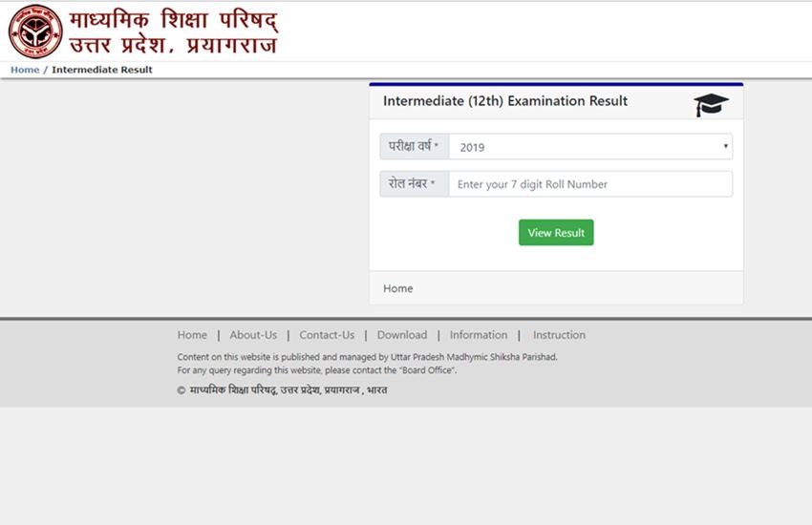Click the UP Board emblem logo
Screen dimensions: 812x525
click(35, 31)
